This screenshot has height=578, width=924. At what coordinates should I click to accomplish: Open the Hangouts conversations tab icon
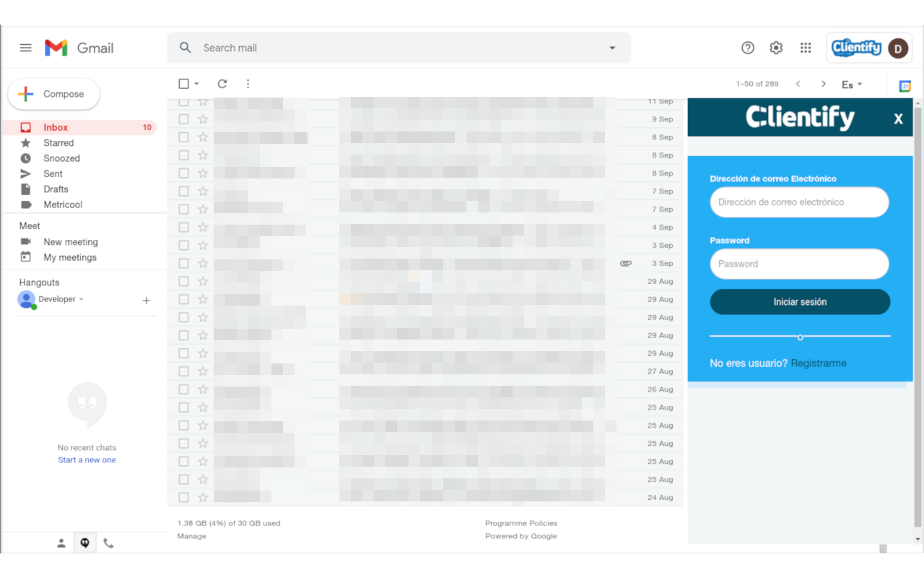85,543
